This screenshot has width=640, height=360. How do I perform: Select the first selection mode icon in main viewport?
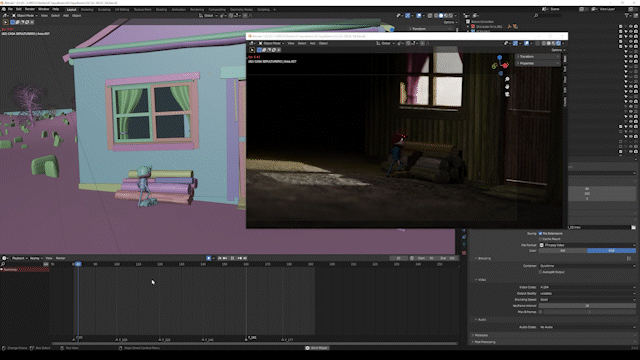(13, 22)
